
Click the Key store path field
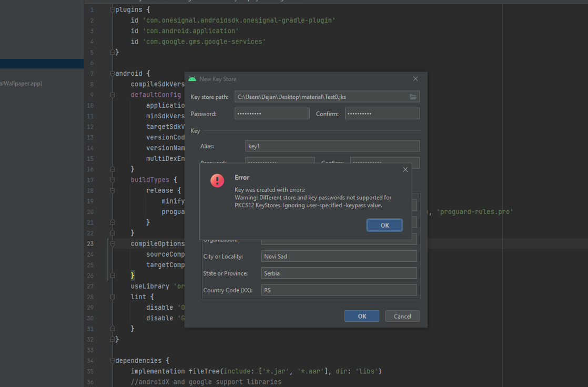(327, 97)
